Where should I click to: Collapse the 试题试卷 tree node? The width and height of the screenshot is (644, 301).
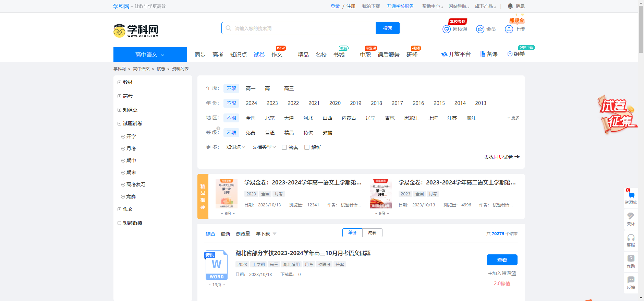point(119,123)
